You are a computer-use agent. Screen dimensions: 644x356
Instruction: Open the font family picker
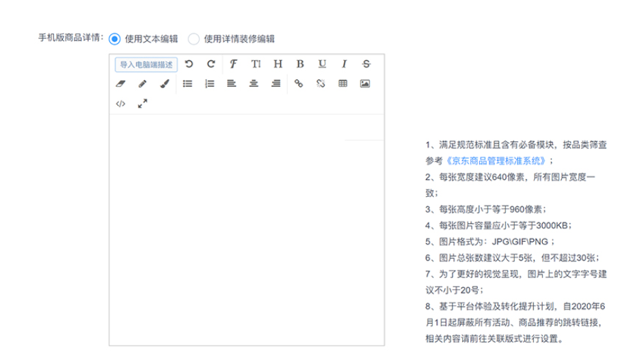pyautogui.click(x=233, y=64)
